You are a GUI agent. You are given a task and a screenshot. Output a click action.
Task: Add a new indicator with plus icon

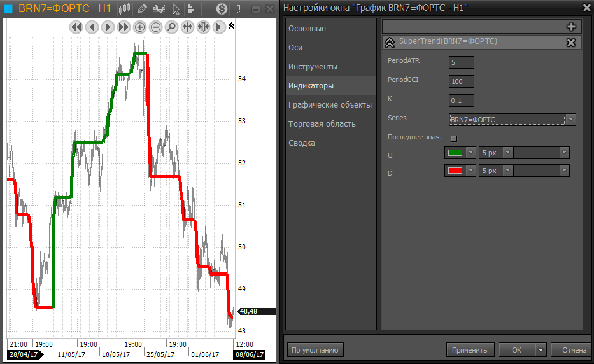coord(570,27)
